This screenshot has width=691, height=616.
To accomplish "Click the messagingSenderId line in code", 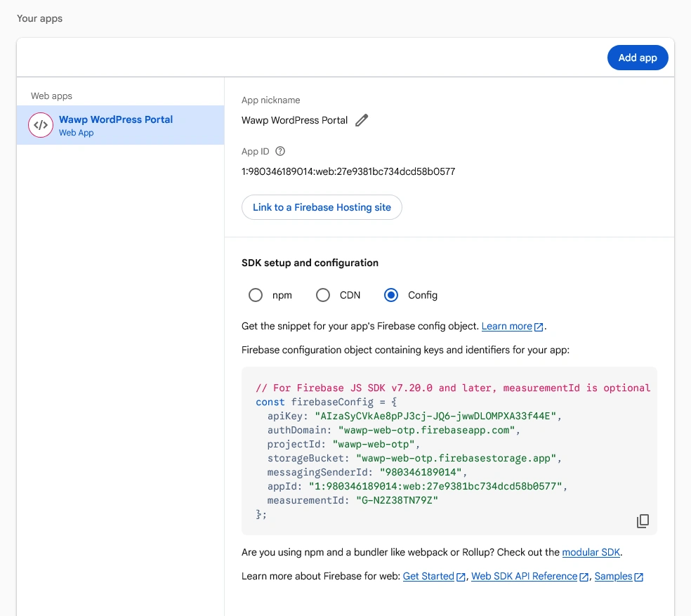I will coord(367,472).
